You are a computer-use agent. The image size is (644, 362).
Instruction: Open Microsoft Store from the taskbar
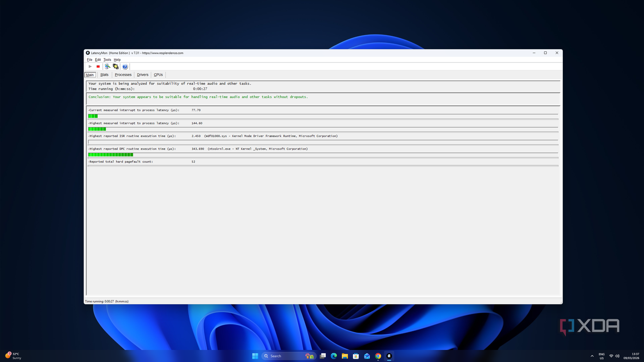point(356,356)
